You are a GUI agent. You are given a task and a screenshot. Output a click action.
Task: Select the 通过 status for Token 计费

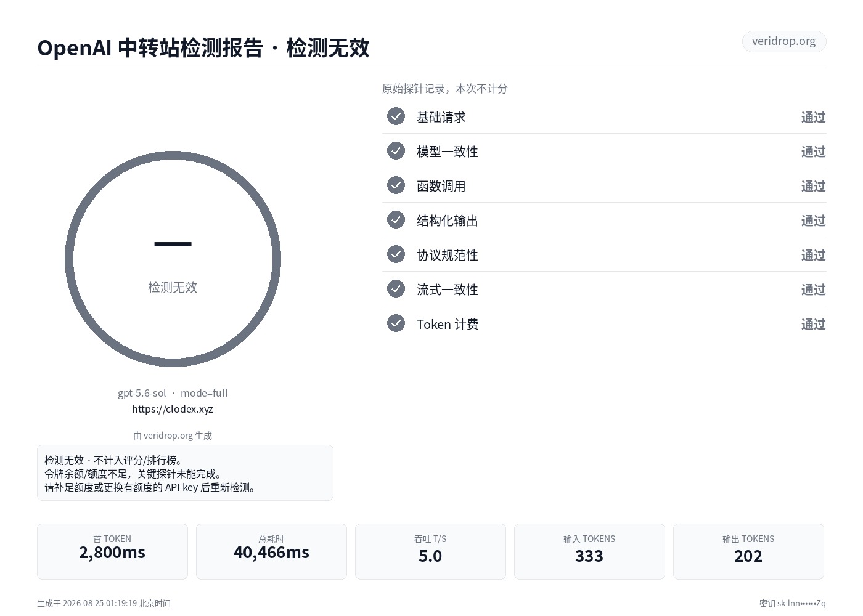(x=813, y=324)
